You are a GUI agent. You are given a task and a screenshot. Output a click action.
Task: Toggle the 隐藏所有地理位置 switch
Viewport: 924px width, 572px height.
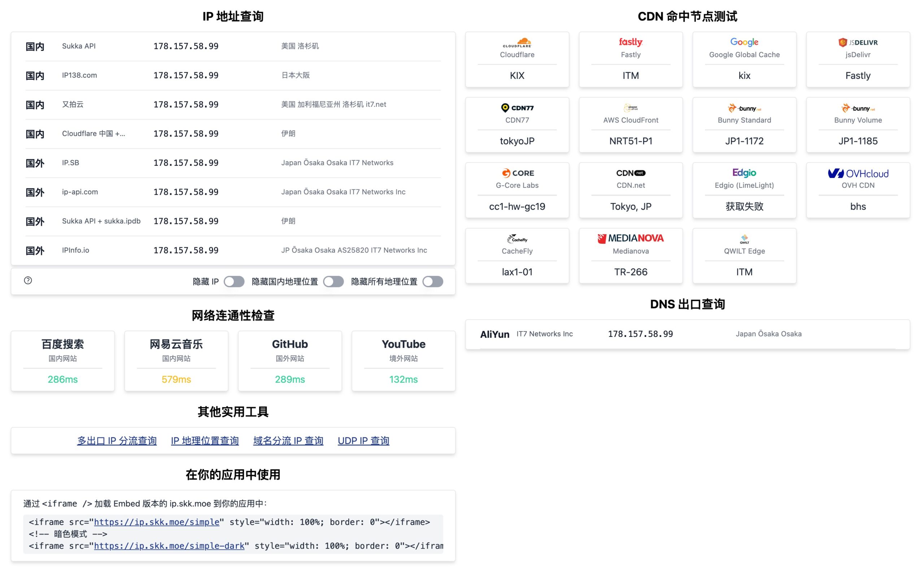pos(432,281)
